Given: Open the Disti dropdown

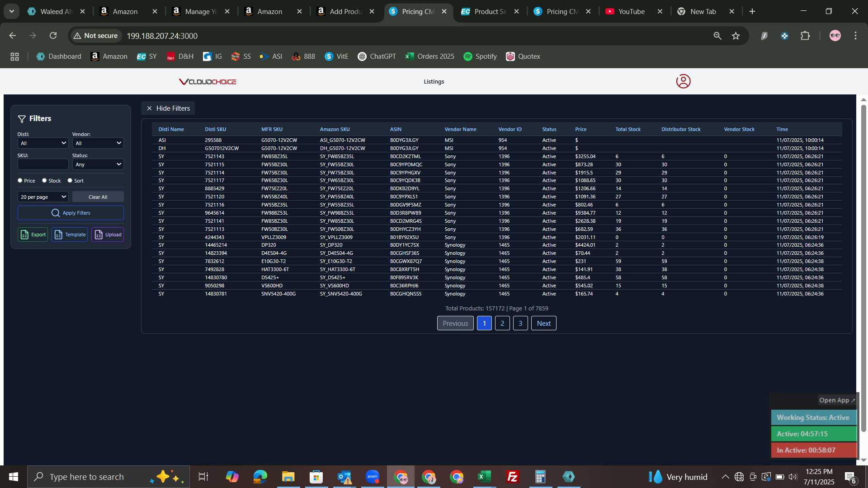Looking at the screenshot, I should (x=43, y=143).
